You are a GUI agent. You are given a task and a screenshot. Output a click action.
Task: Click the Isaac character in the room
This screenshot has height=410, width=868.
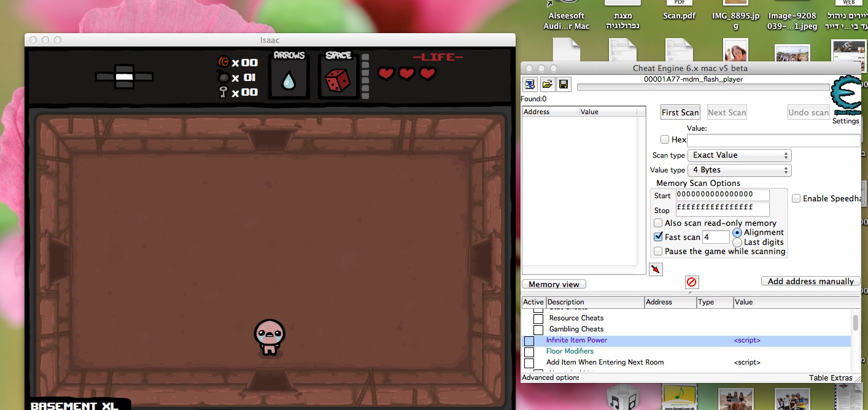coord(269,337)
